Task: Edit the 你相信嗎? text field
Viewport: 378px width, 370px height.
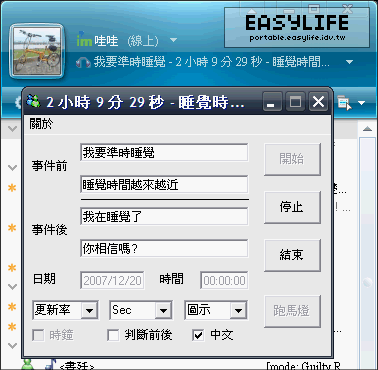Action: 164,248
